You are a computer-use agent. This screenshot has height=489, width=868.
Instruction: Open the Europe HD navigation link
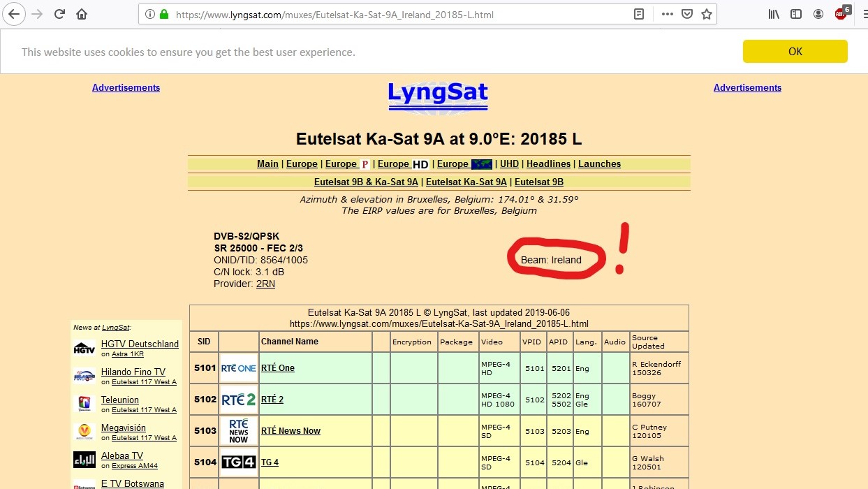coord(403,163)
